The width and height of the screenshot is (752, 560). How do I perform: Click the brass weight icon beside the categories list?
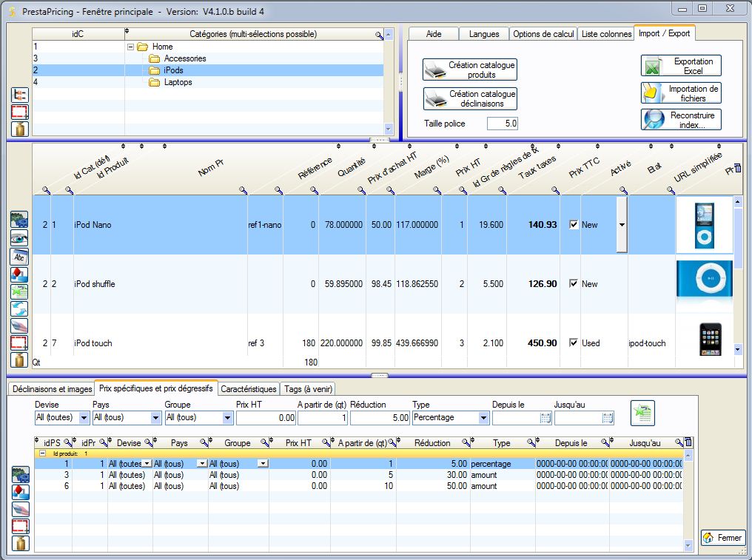point(20,129)
